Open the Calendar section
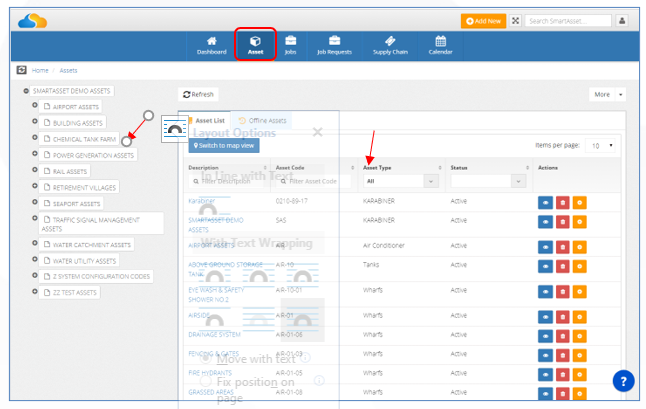Screen dimensions: 646x409 pos(440,46)
